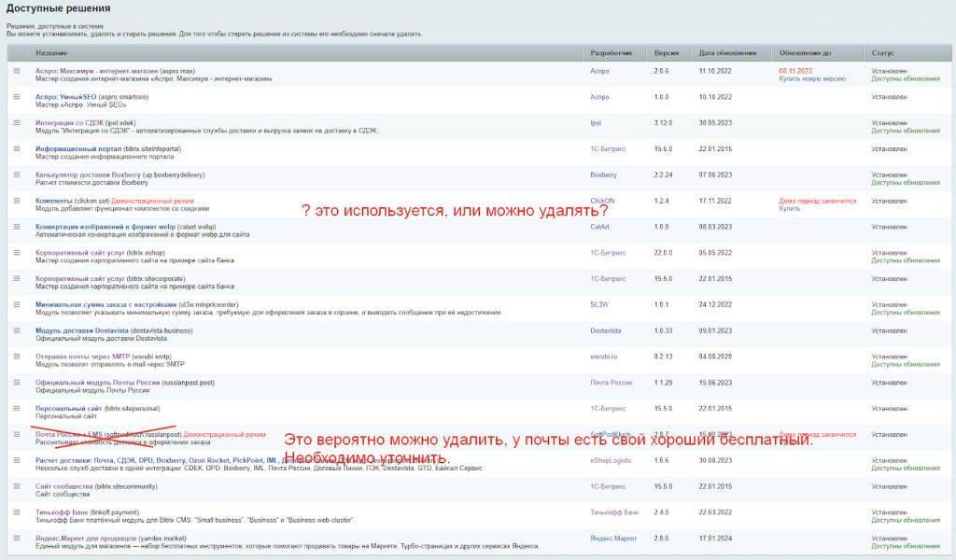Viewport: 956px width, 560px height.
Task: Open Официальный модуль Почты России link
Action: pos(97,383)
